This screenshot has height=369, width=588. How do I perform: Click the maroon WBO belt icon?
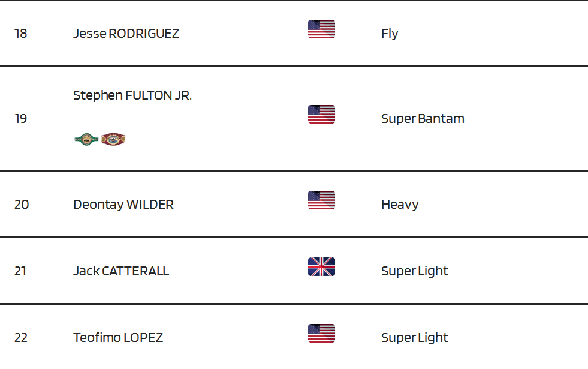tap(113, 139)
